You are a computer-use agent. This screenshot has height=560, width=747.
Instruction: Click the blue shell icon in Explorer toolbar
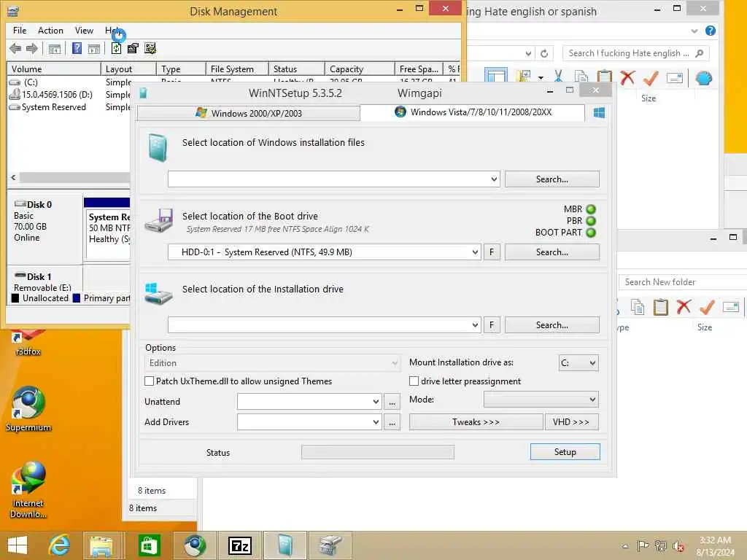pyautogui.click(x=704, y=77)
